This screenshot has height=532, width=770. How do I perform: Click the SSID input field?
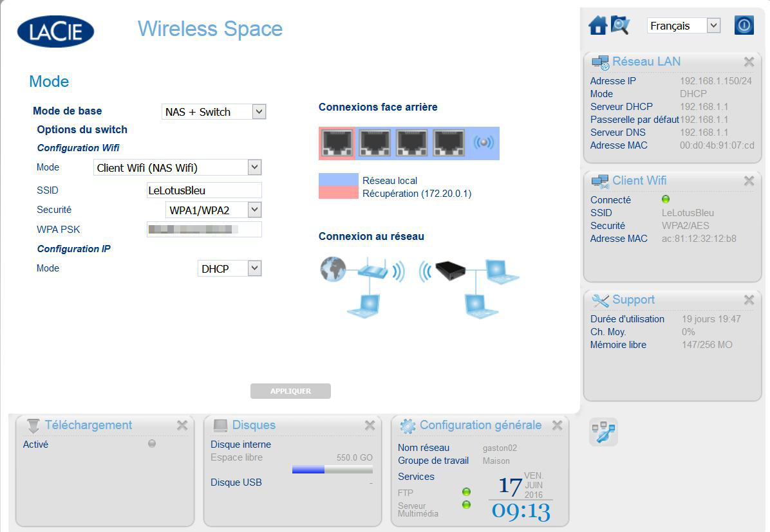pyautogui.click(x=204, y=190)
